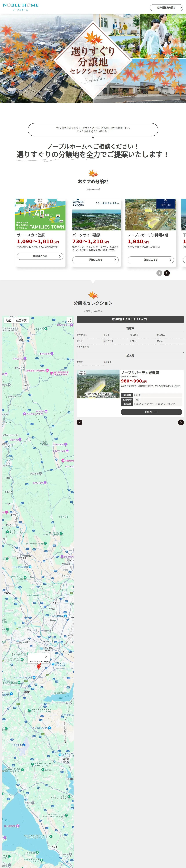Click the 選りすぐり分譲地 hero banner
The width and height of the screenshot is (186, 868).
click(x=93, y=58)
